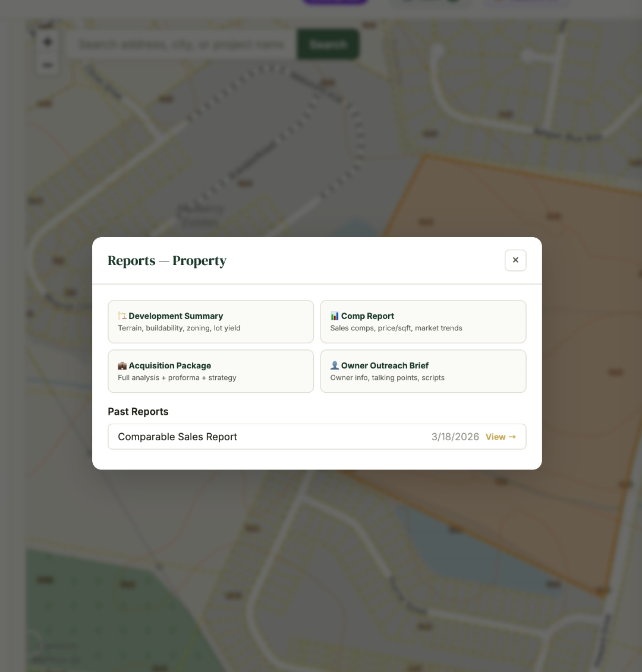Click the construction icon on Development Summary card
Image resolution: width=642 pixels, height=672 pixels.
pyautogui.click(x=122, y=316)
